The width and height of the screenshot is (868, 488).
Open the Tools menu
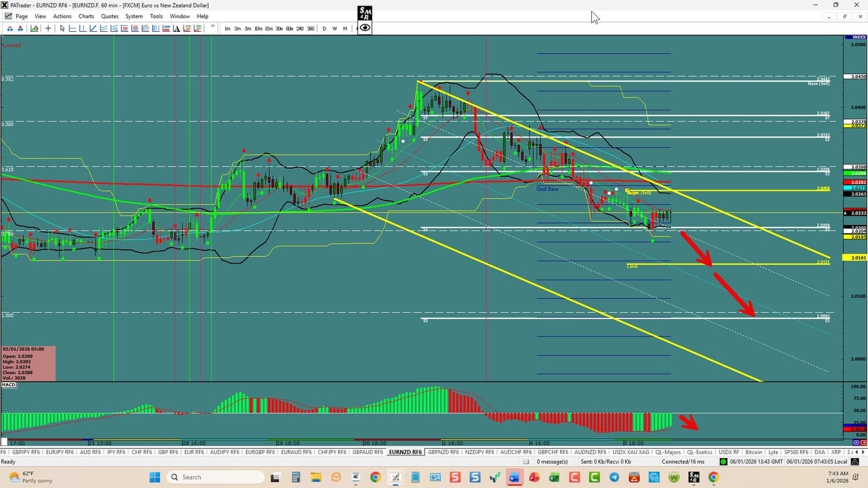tap(156, 16)
